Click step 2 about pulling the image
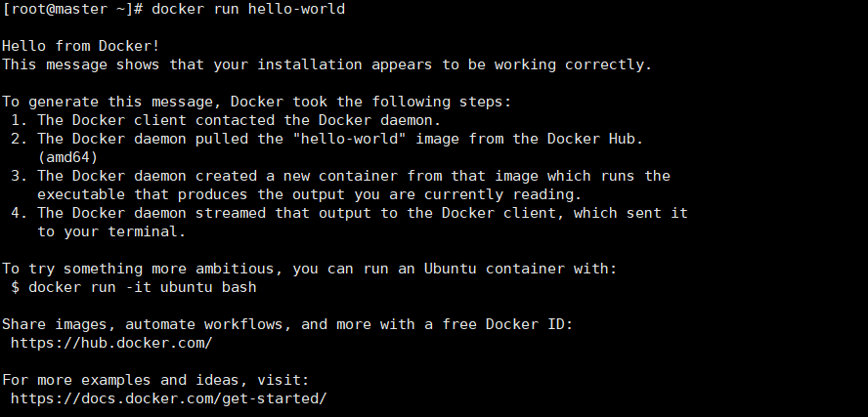The image size is (868, 417). click(327, 139)
